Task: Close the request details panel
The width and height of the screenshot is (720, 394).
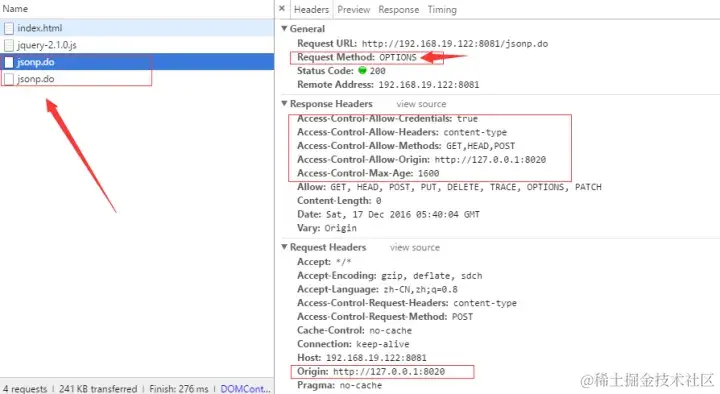Action: (282, 9)
